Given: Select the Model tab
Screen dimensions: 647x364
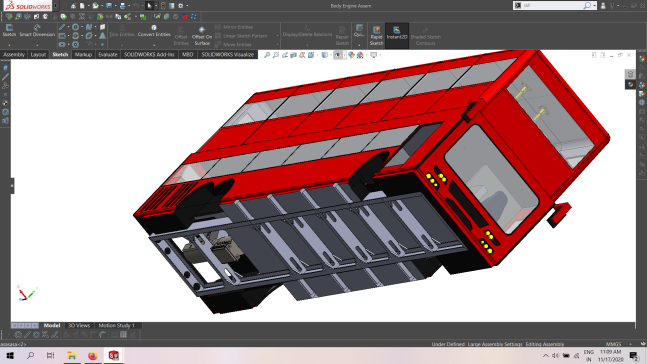Looking at the screenshot, I should tap(52, 325).
